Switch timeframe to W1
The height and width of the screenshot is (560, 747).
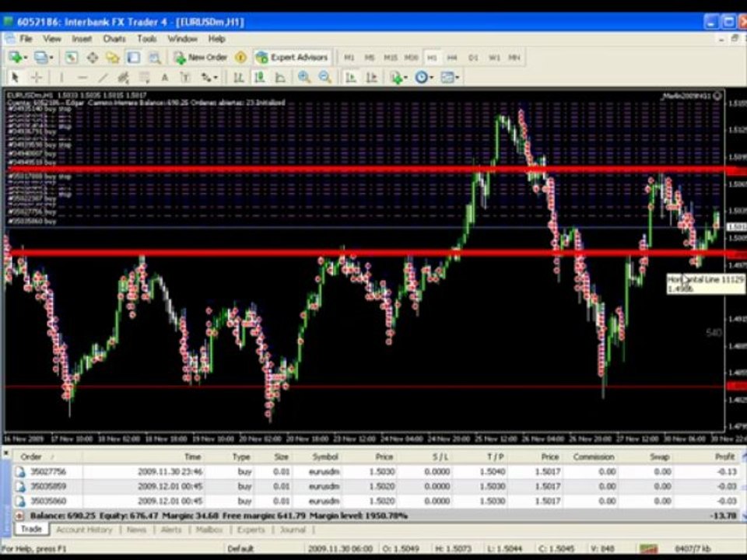pyautogui.click(x=494, y=58)
